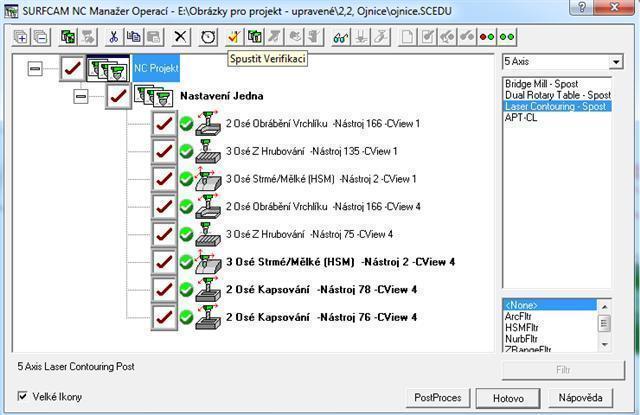This screenshot has width=640, height=415.
Task: Click green status circle of HSM Nástroj 2 CView 4
Action: pos(187,262)
